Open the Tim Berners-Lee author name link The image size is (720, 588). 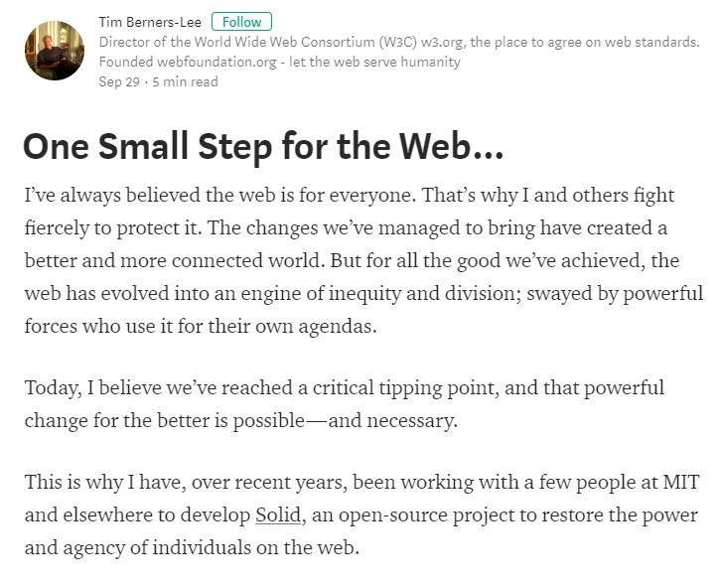150,22
